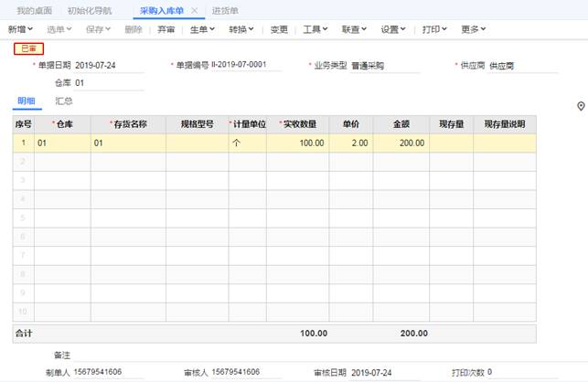Click the 供应商 field
This screenshot has width=588, height=382.
point(521,66)
